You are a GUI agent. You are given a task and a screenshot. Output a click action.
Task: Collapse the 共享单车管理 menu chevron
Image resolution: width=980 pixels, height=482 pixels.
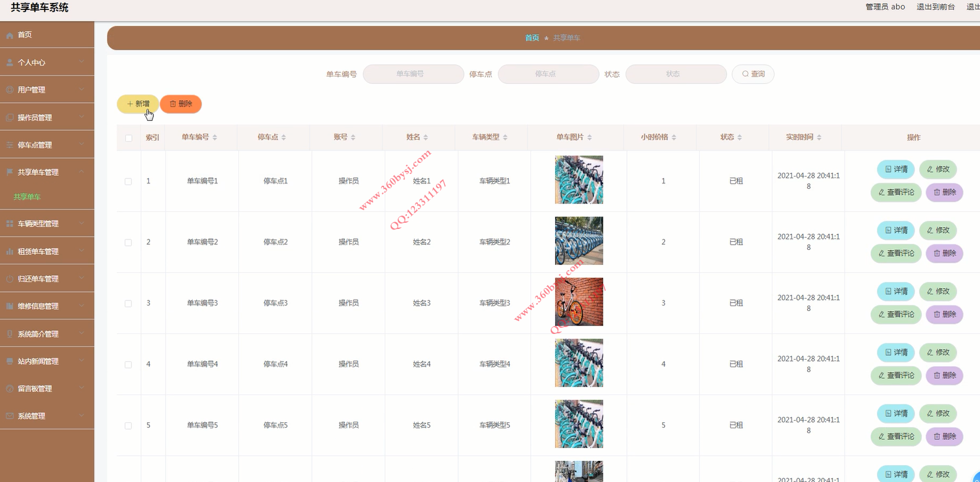[82, 172]
